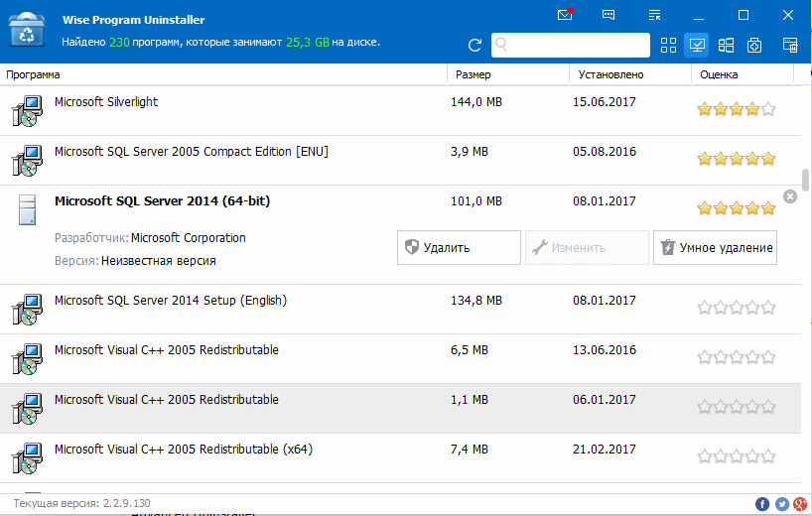Image resolution: width=812 pixels, height=516 pixels.
Task: Open the menu list icon in title bar
Action: [654, 15]
